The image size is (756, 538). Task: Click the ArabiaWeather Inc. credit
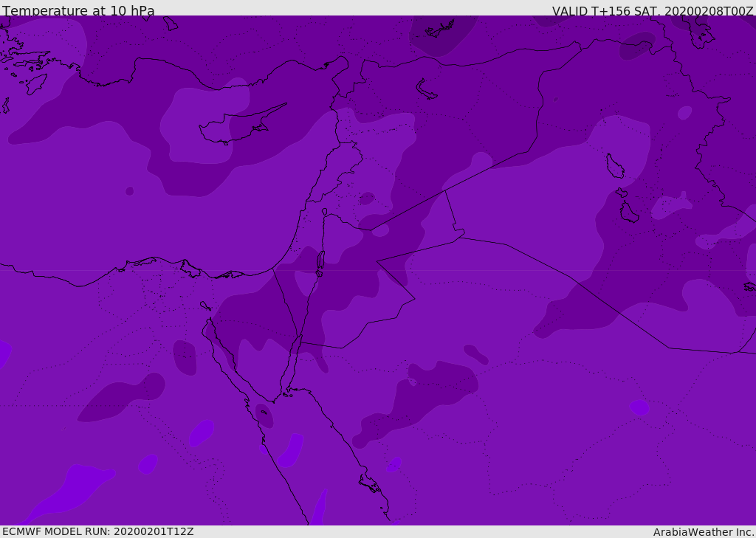(704, 532)
